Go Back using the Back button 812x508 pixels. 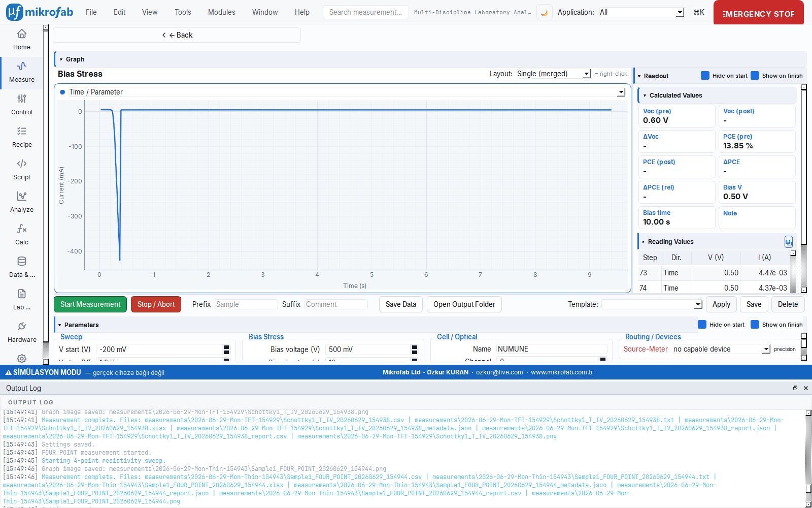[177, 35]
